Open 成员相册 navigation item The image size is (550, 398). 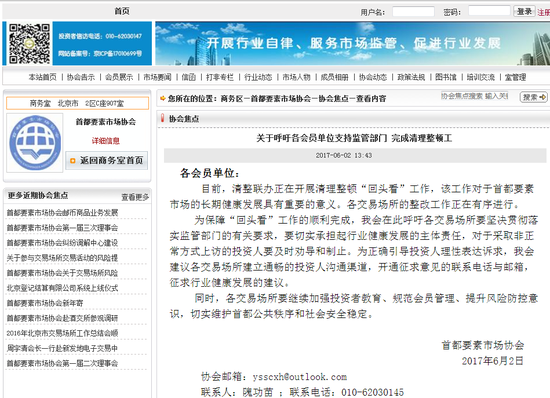[335, 77]
